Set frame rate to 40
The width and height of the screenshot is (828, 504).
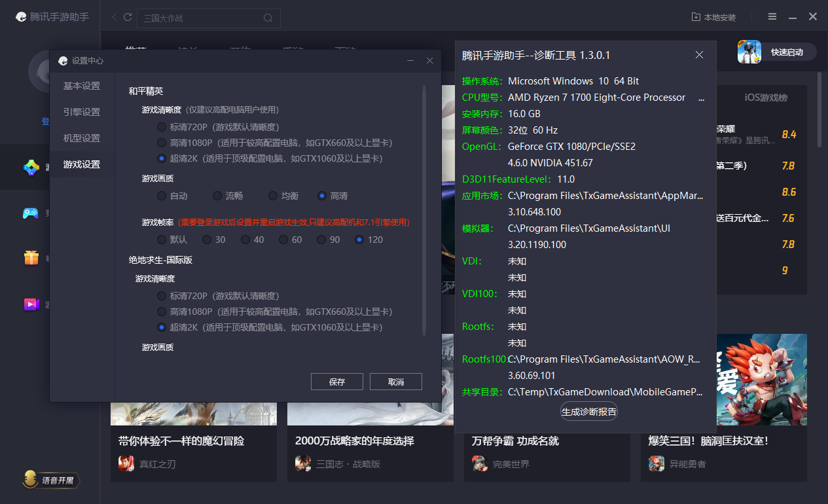pos(245,240)
